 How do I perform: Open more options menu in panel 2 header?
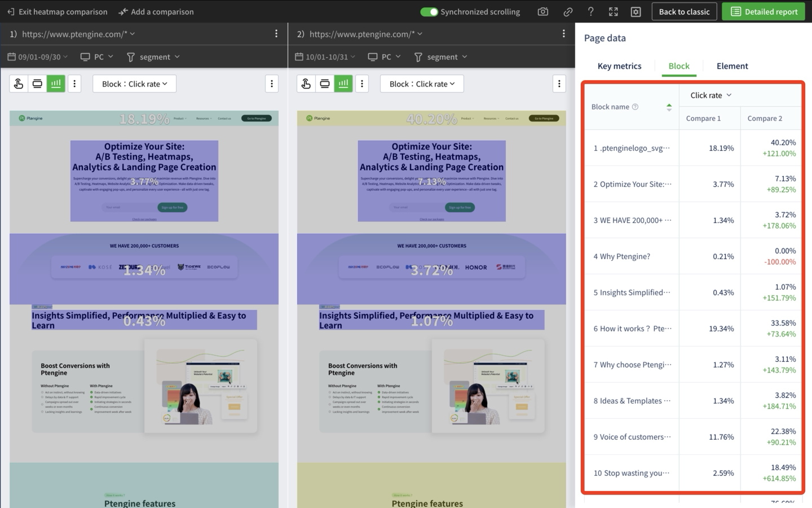(564, 34)
